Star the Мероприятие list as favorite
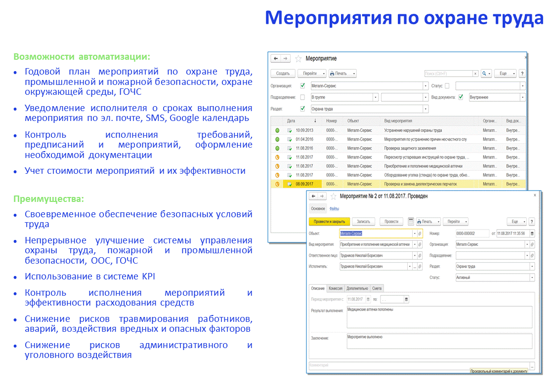The width and height of the screenshot is (555, 392). [x=298, y=59]
